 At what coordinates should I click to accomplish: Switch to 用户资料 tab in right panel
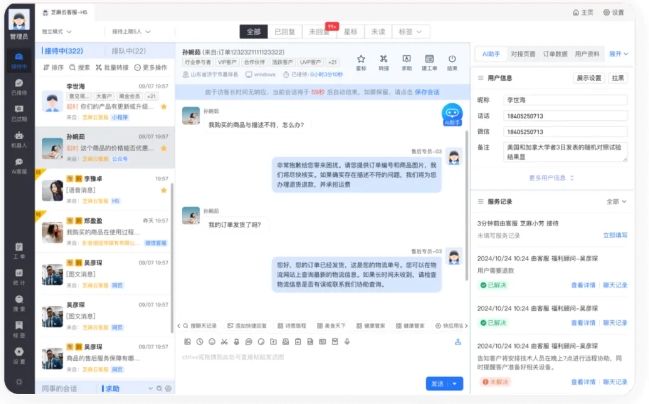coord(587,54)
